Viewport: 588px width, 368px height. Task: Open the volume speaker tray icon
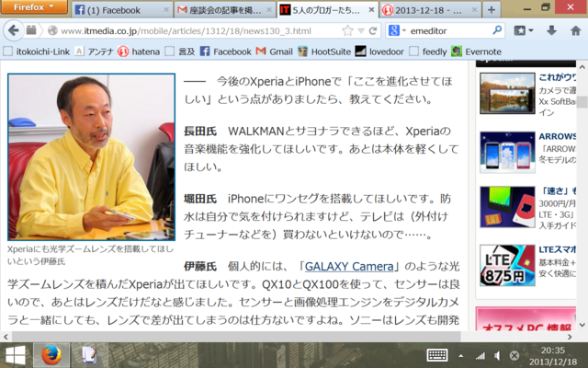497,356
